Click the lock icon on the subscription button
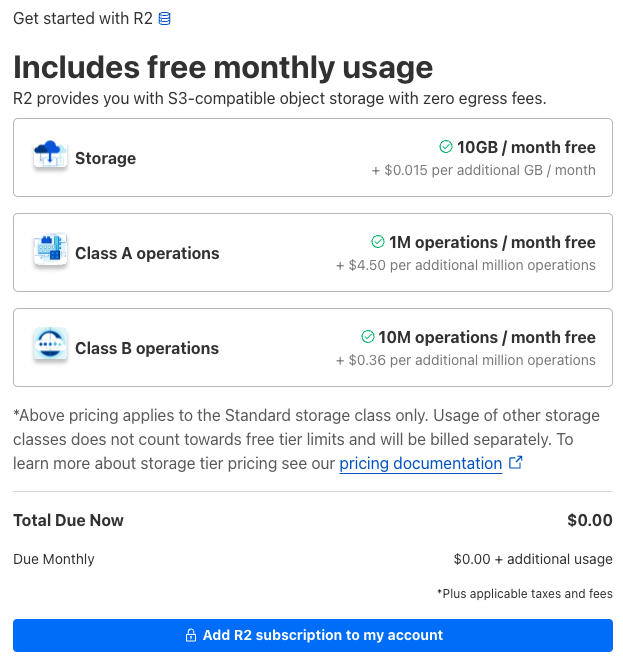This screenshot has width=623, height=662. click(190, 635)
